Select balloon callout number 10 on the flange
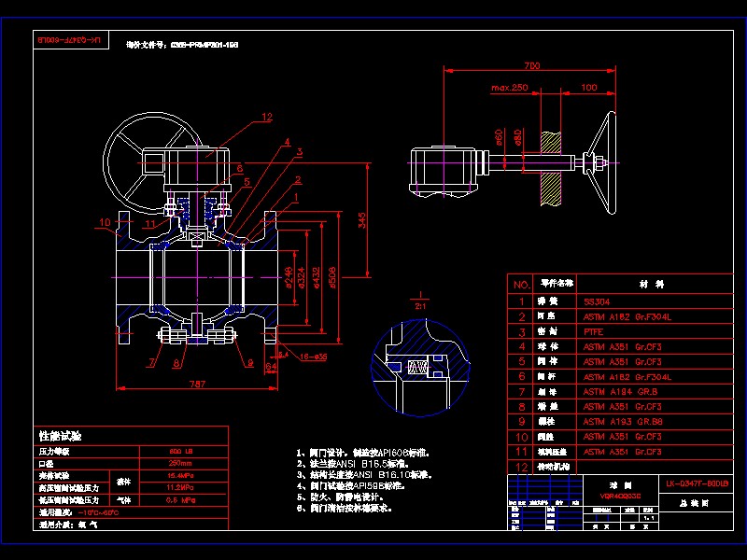The image size is (747, 560). click(106, 222)
